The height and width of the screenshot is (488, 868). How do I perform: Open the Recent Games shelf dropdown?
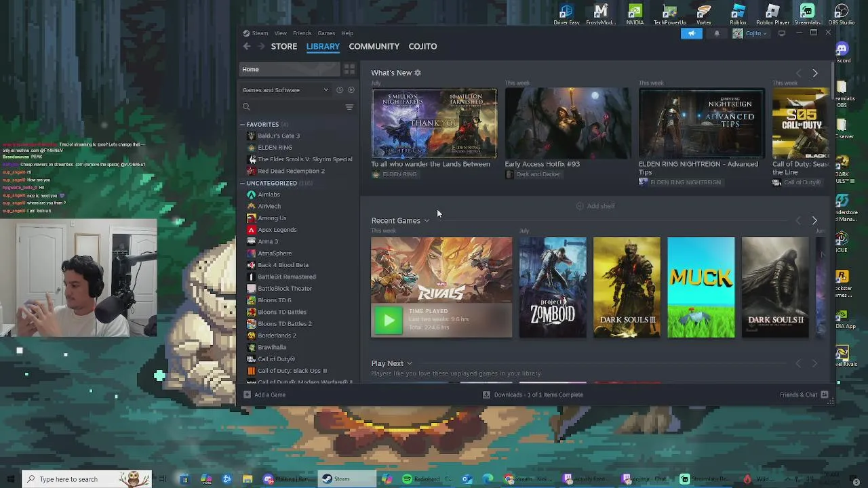pos(427,221)
